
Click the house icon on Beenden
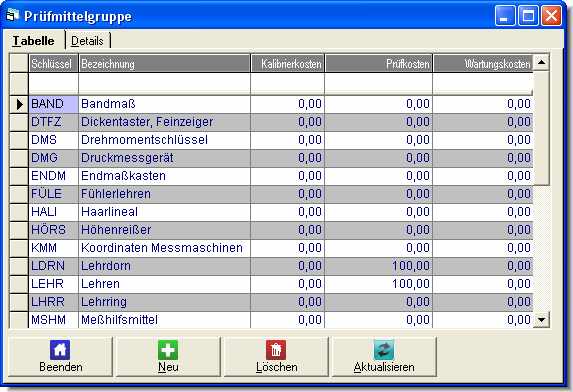point(60,350)
